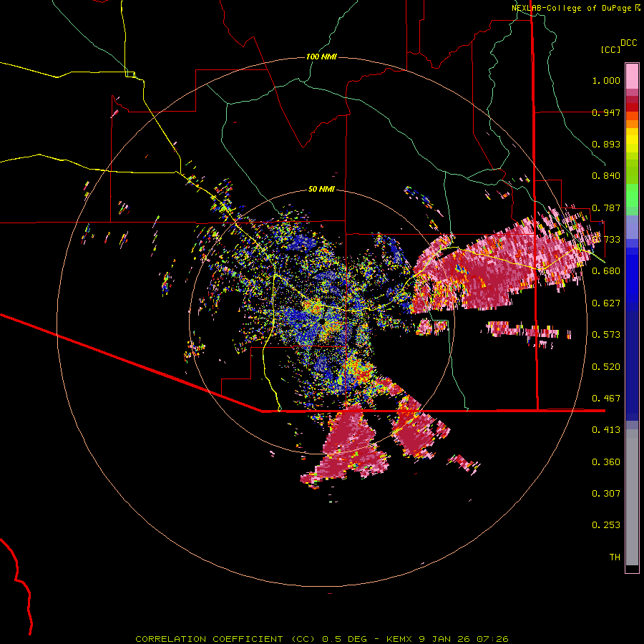This screenshot has width=644, height=644.
Task: Click the DCC label above the color bar
Action: tap(629, 43)
